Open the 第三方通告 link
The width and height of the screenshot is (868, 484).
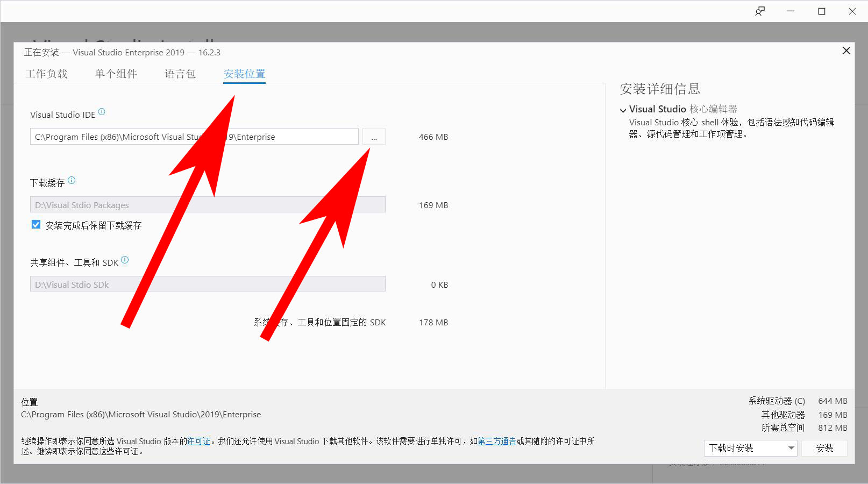[x=497, y=441]
